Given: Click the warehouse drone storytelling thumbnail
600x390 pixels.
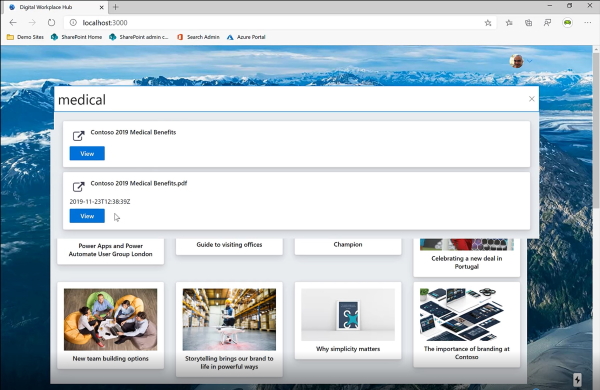Looking at the screenshot, I should pos(229,320).
